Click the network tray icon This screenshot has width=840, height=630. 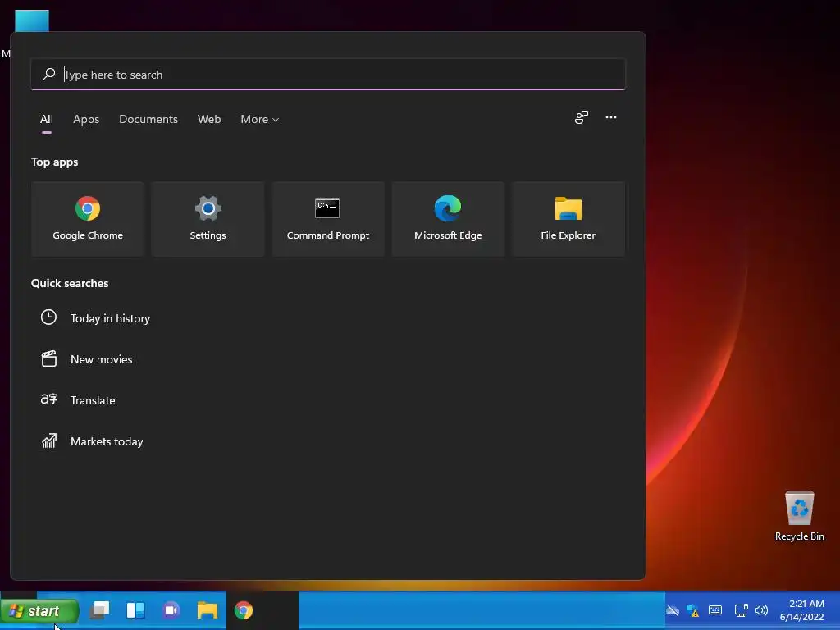[x=741, y=610]
